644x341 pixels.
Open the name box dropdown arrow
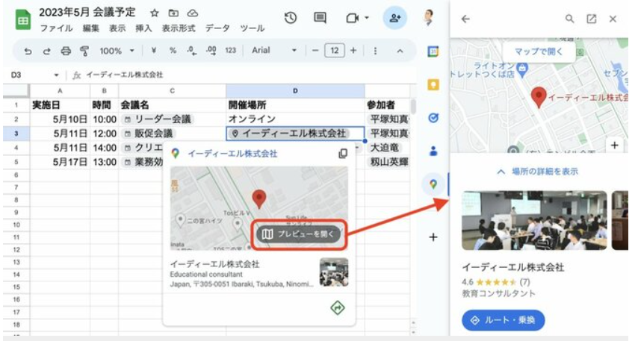(x=56, y=75)
